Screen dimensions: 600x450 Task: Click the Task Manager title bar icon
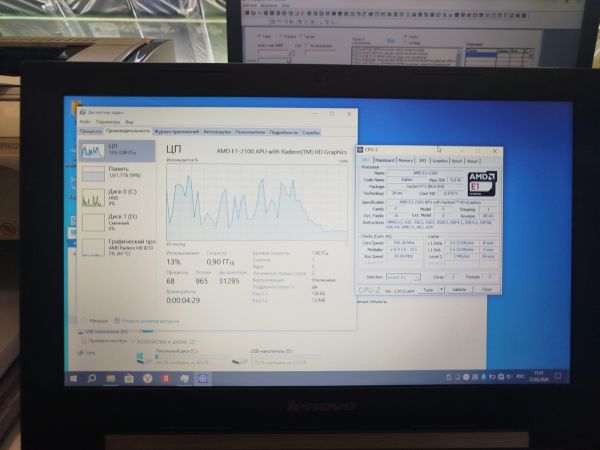tap(83, 112)
